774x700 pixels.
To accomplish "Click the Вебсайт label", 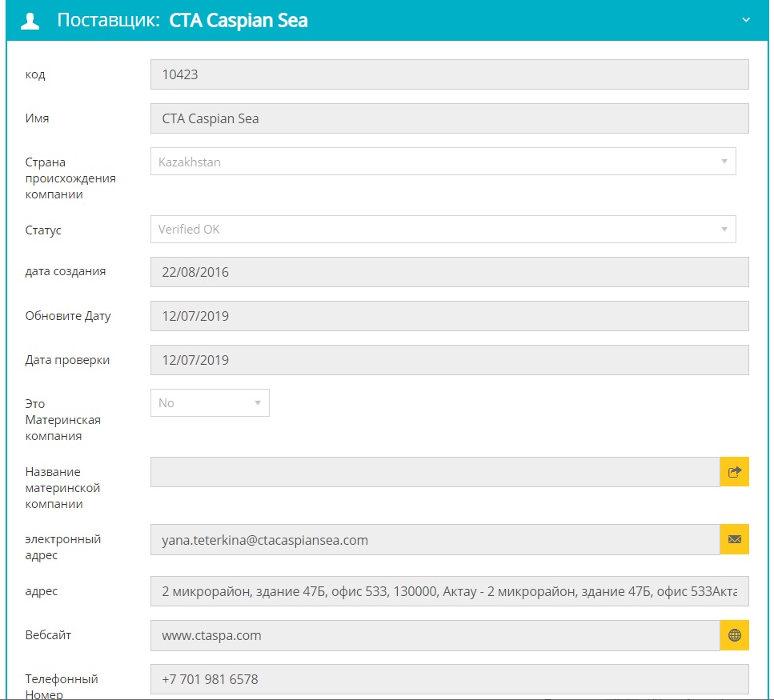I will tap(48, 635).
